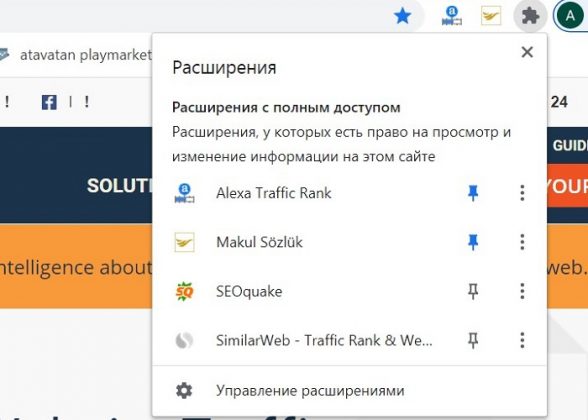Click the grey SimilarWeb icon in list
This screenshot has height=420, width=588.
184,340
